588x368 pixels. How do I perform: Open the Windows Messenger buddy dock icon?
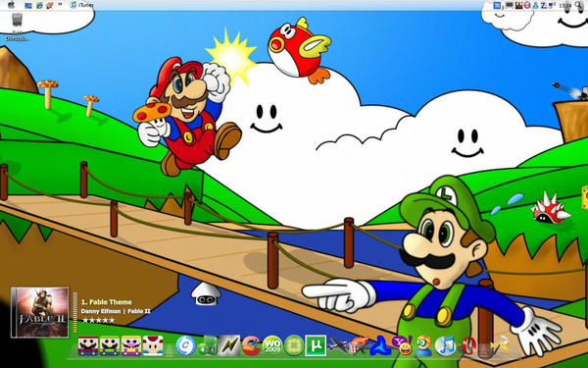click(423, 345)
